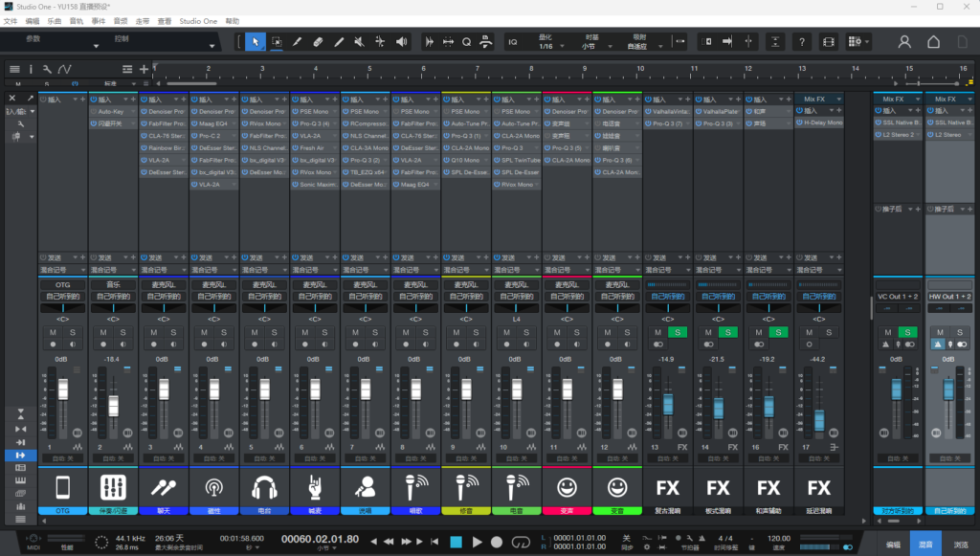
Task: Click the red-labelled smiley channel icon
Action: point(567,487)
